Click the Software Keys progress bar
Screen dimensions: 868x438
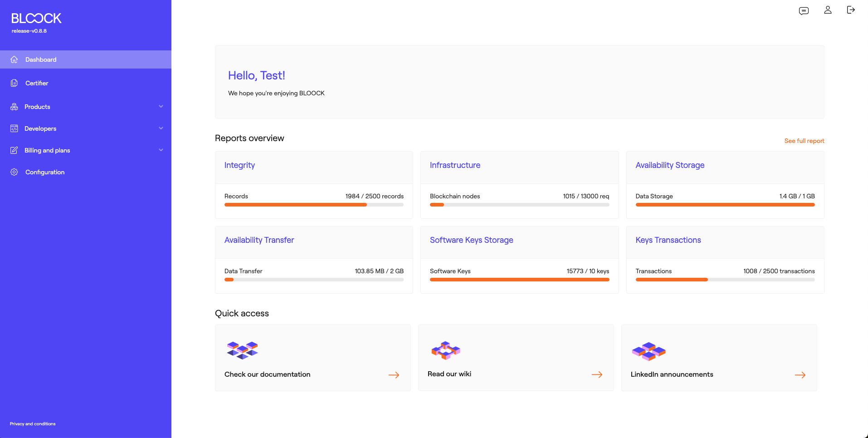click(x=519, y=280)
